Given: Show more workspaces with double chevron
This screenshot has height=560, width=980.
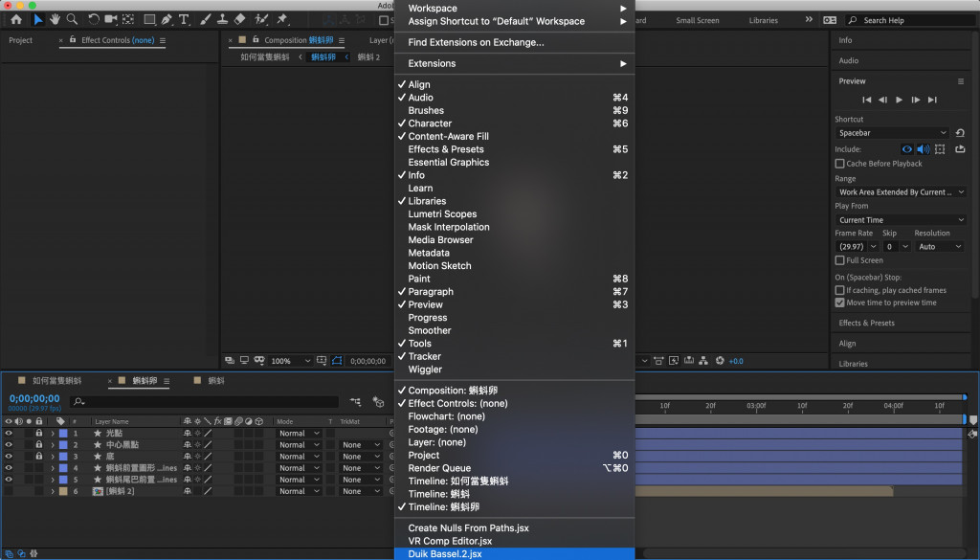Looking at the screenshot, I should 809,19.
